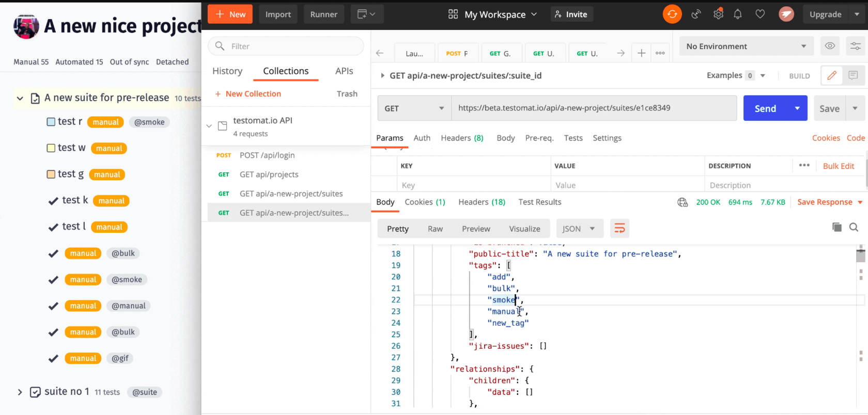
Task: Open the Tests request tab
Action: click(x=573, y=138)
